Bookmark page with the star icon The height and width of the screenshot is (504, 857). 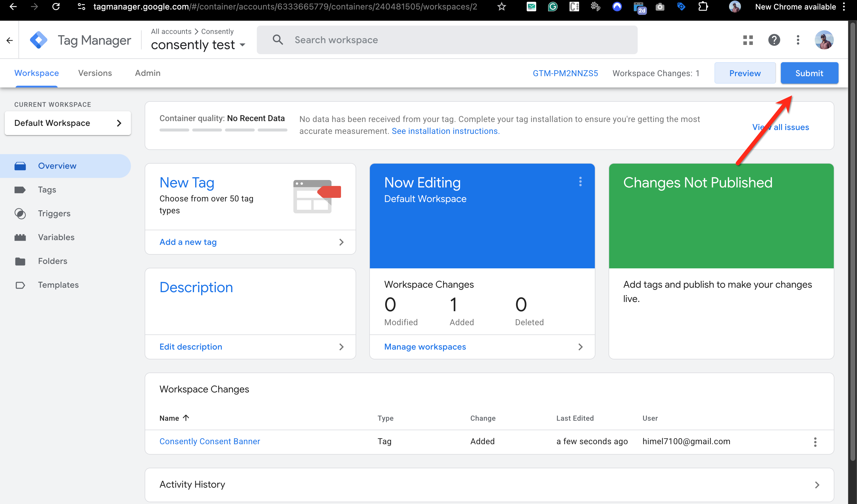pos(501,7)
